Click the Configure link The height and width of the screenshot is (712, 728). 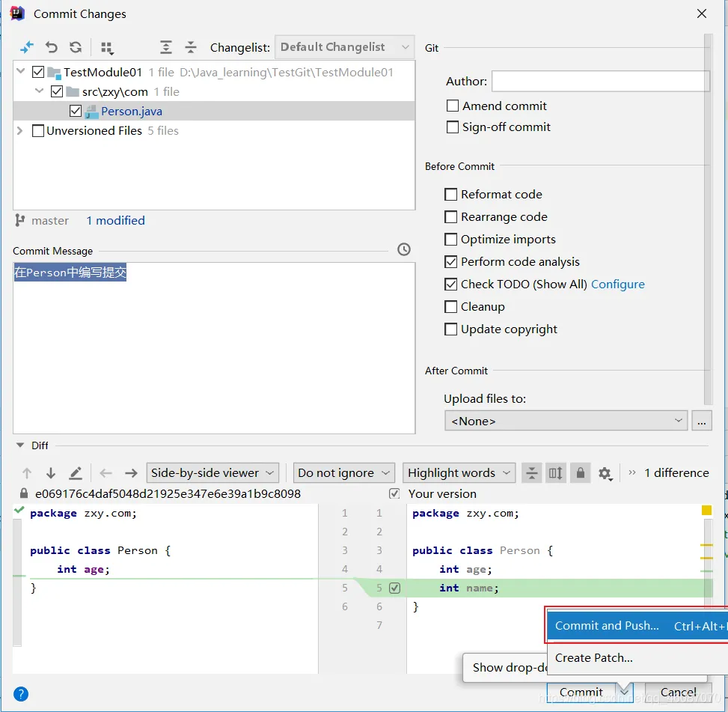(x=617, y=285)
